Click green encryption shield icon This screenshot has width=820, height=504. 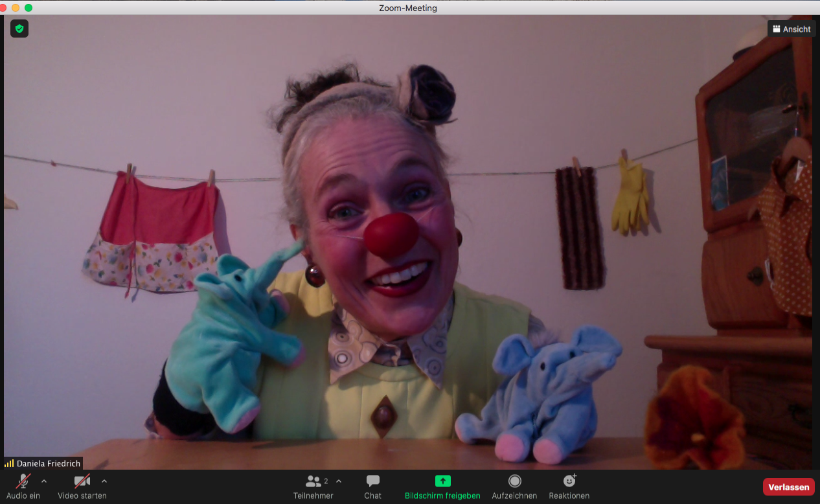19,29
